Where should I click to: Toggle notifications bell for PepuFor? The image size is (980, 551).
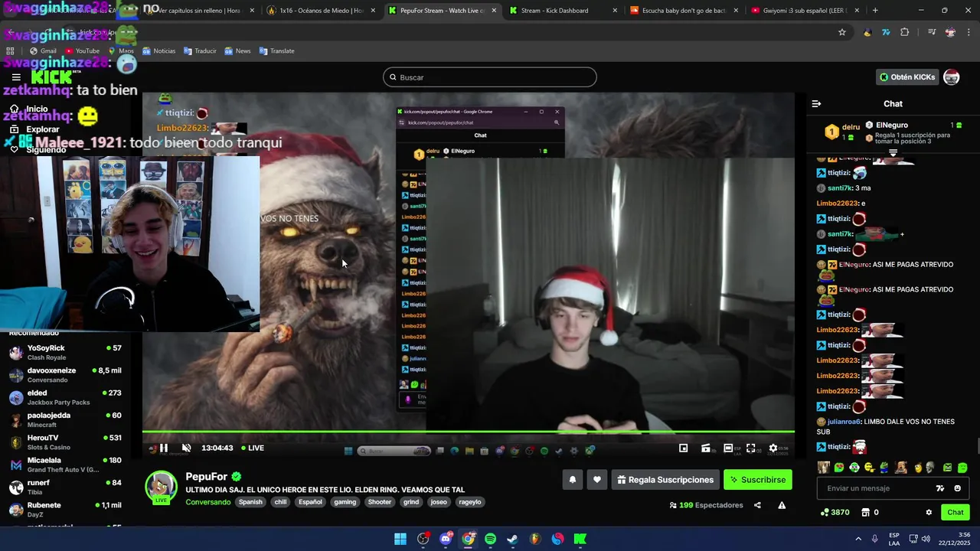click(x=572, y=480)
